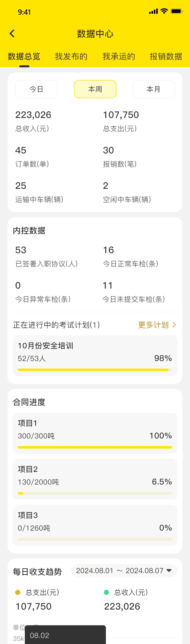Image resolution: width=190 pixels, height=644 pixels.
Task: Click 项目2 progress bar
Action: coord(95,493)
